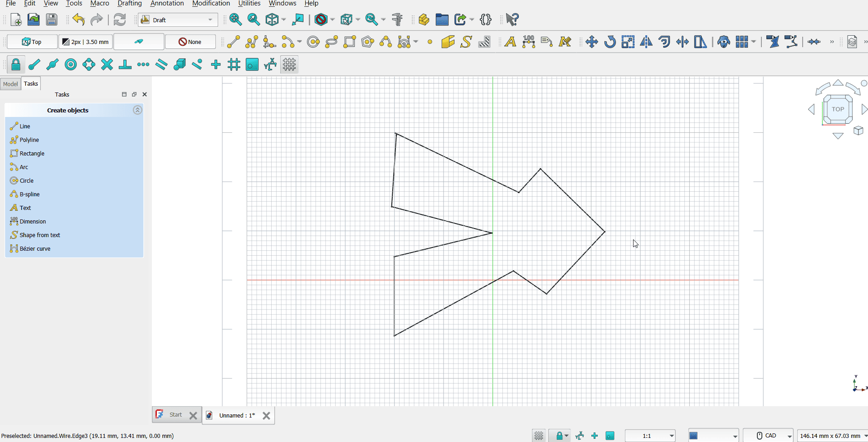Select the Offset tool icon
The image size is (868, 442).
tap(664, 42)
